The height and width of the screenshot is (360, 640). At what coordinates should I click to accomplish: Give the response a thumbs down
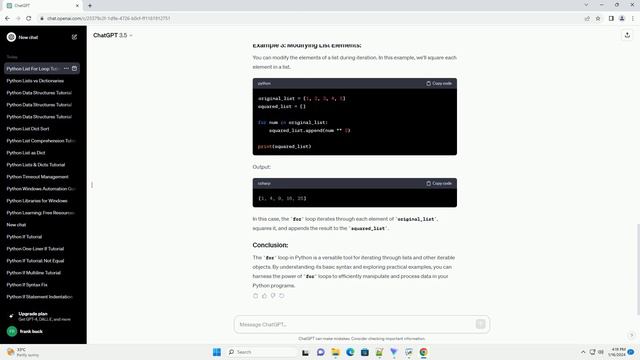[x=273, y=296]
